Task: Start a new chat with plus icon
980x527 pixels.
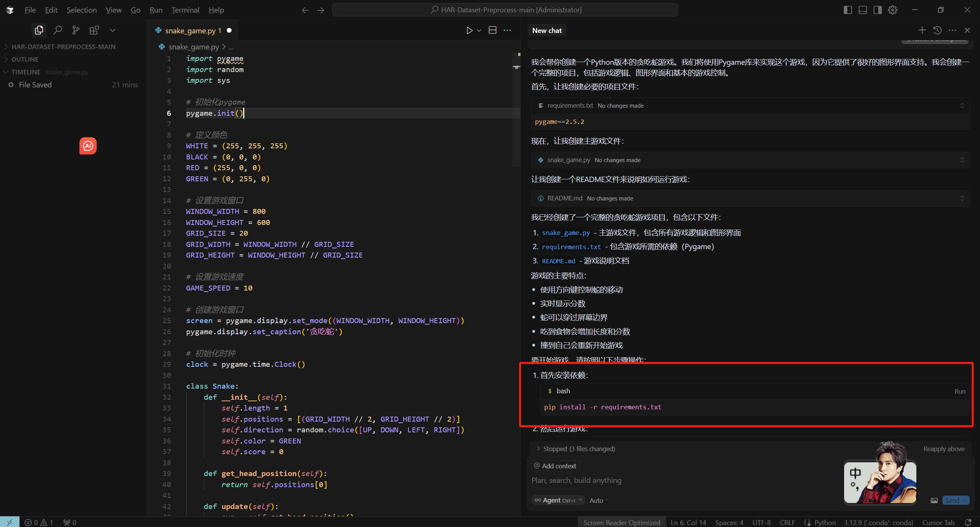Action: pyautogui.click(x=922, y=30)
